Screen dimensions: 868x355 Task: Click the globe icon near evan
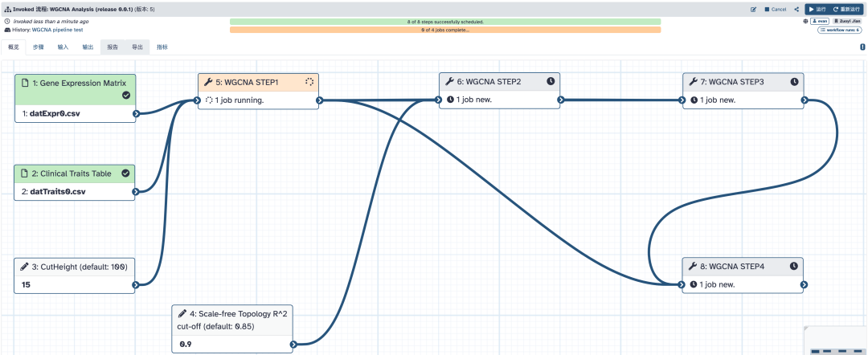coord(805,21)
